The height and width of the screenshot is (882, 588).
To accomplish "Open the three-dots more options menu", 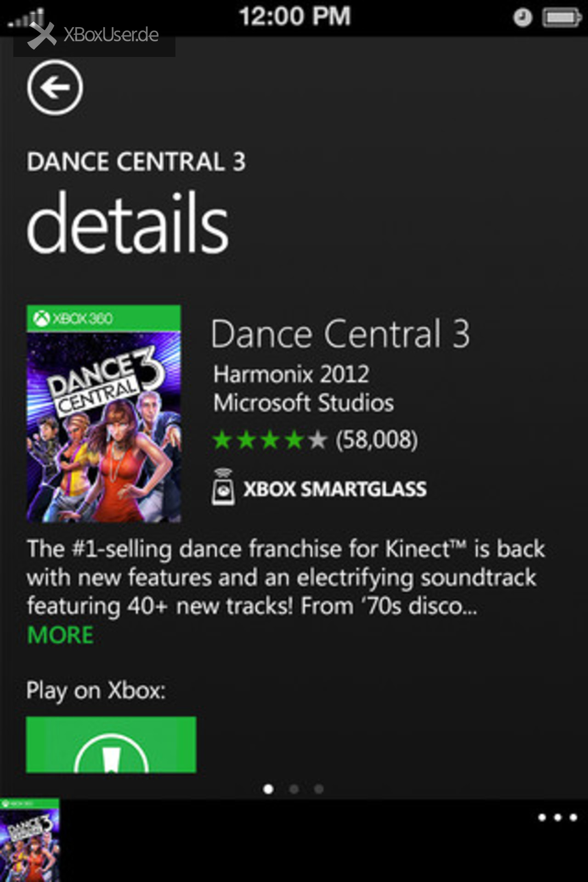I will 558,817.
